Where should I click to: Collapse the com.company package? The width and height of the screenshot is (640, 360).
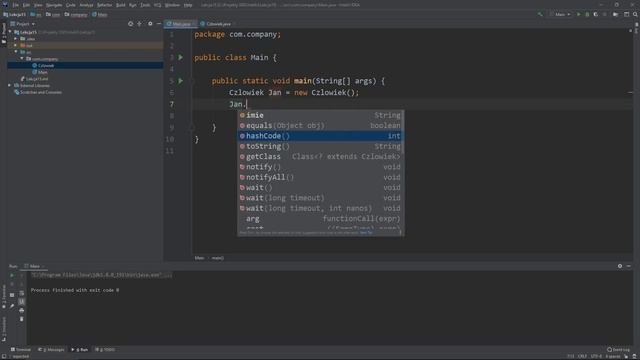click(x=22, y=59)
